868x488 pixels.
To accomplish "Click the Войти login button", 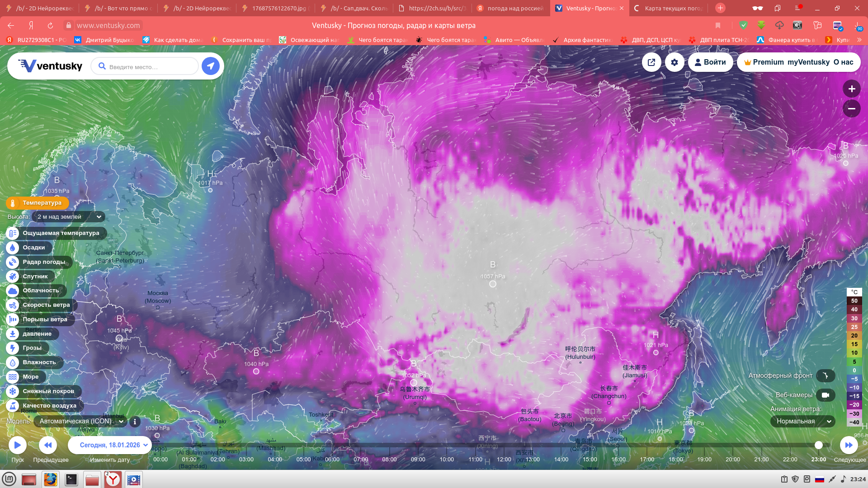I will [710, 62].
